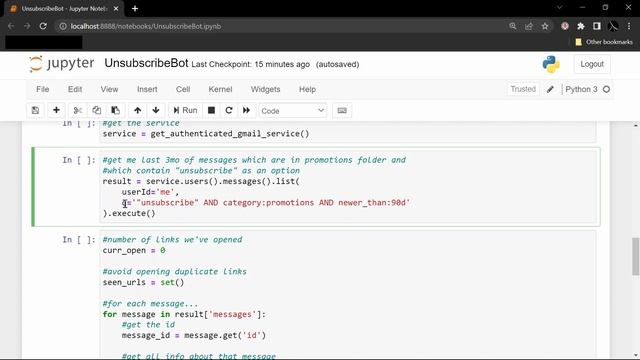640x360 pixels.
Task: Restart the kernel icon
Action: pyautogui.click(x=229, y=110)
